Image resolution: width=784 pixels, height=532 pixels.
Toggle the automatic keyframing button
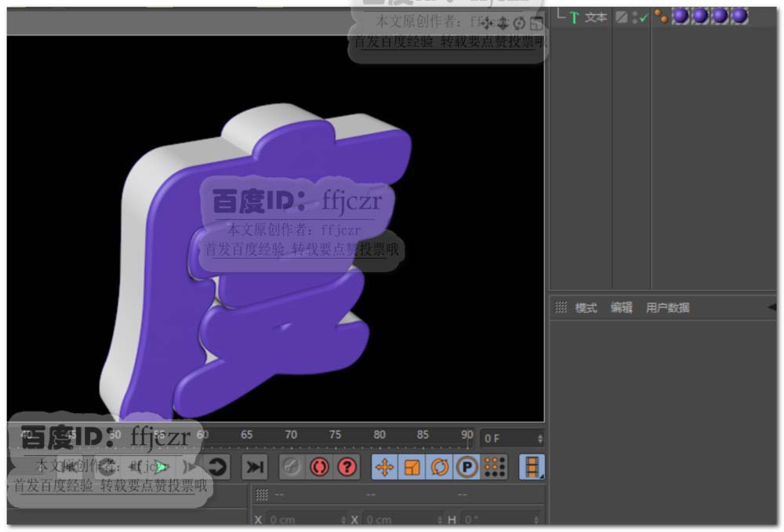click(292, 468)
